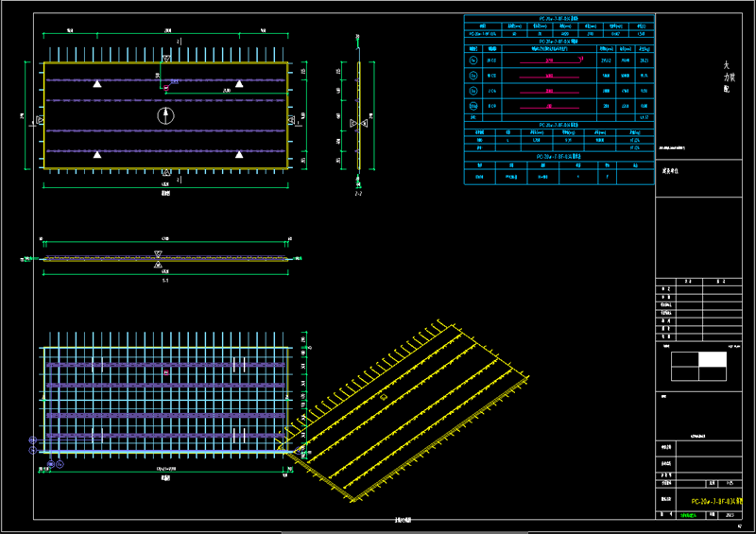Click the view label under the top plan view
The image size is (756, 534).
(x=165, y=193)
